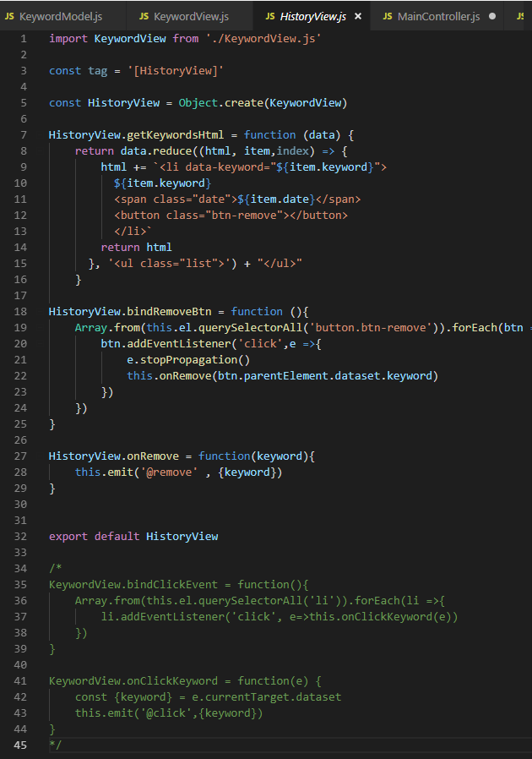
Task: Click line number 18 in the gutter
Action: [x=20, y=312]
